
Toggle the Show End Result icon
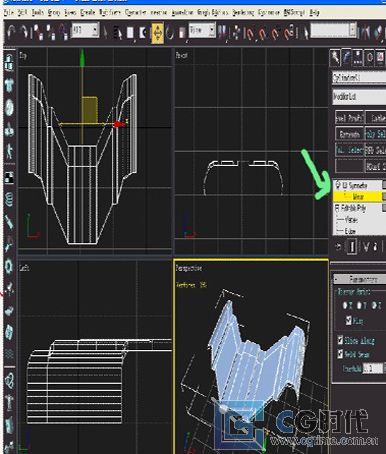[352, 247]
